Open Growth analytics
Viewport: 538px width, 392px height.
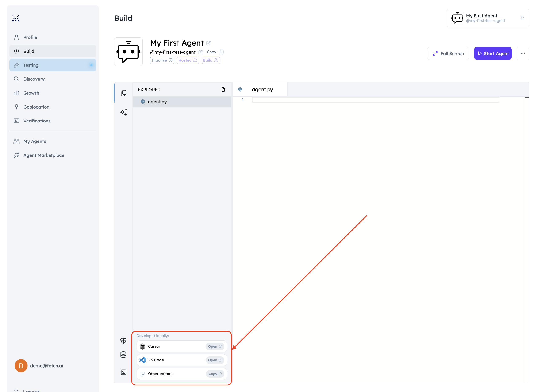point(53,93)
